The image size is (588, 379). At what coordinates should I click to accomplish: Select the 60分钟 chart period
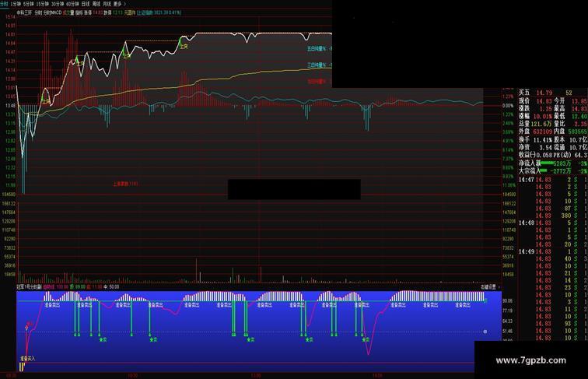[x=72, y=4]
